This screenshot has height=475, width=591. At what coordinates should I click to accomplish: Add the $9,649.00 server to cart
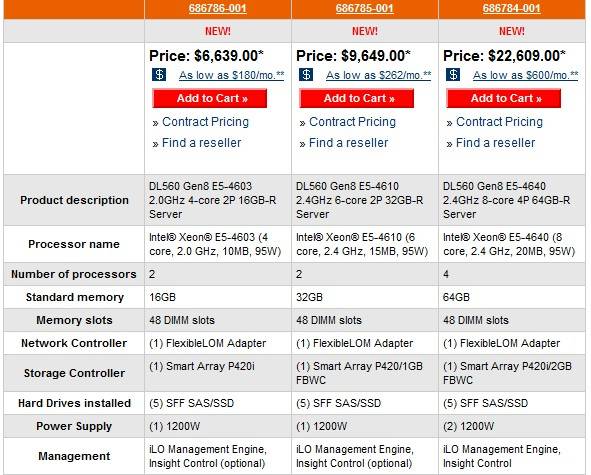[x=357, y=98]
